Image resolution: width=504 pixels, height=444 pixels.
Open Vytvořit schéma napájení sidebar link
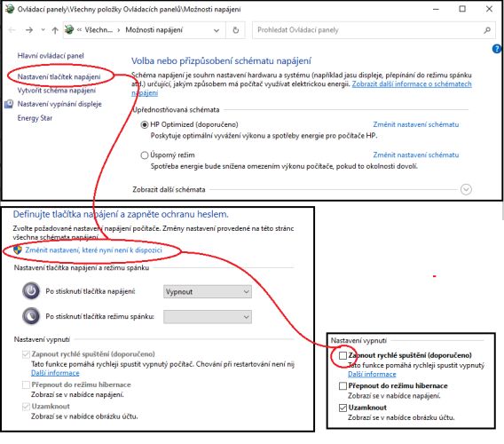point(57,91)
